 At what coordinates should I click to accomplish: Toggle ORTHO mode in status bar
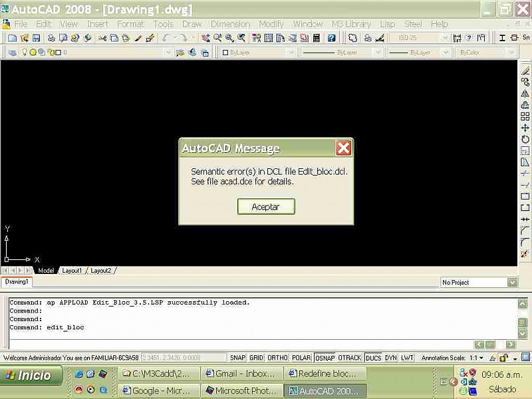pos(277,358)
